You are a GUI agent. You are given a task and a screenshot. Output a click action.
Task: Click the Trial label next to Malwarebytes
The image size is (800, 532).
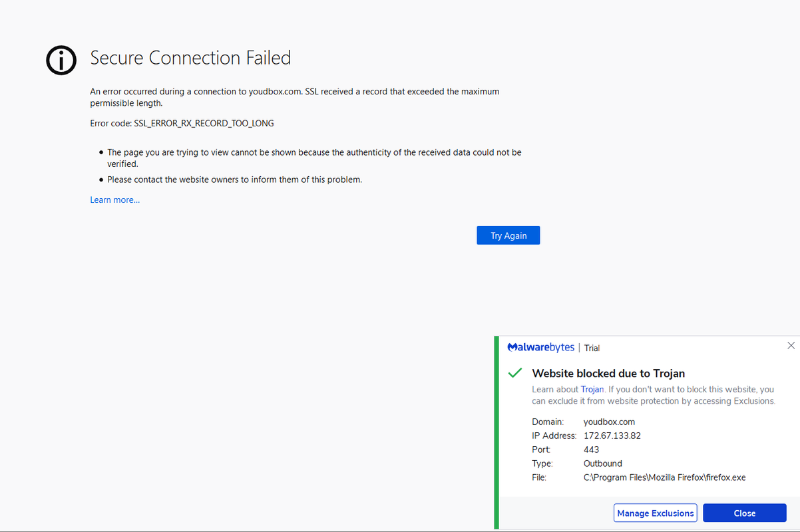pos(592,348)
